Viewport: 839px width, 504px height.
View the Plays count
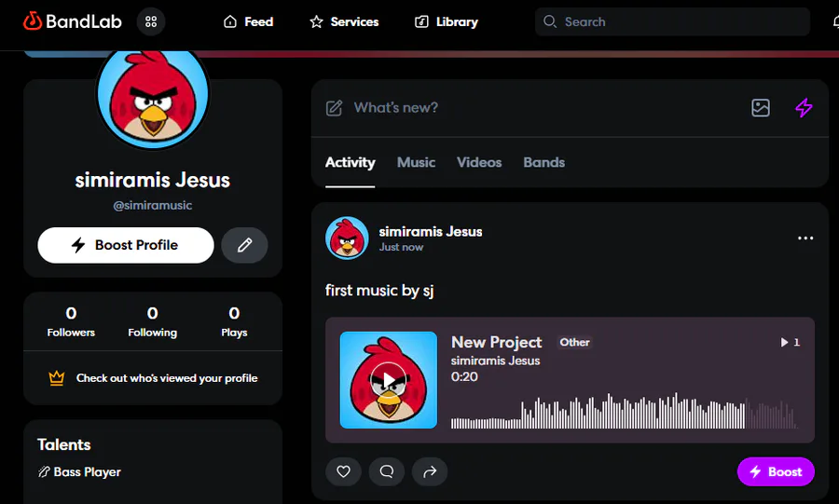pos(234,320)
